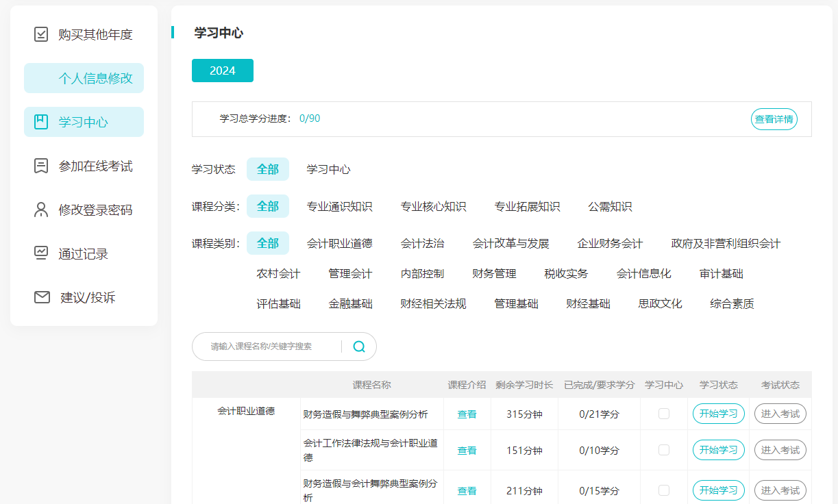The height and width of the screenshot is (504, 838).
Task: Filter course type by 管理会计
Action: point(350,273)
